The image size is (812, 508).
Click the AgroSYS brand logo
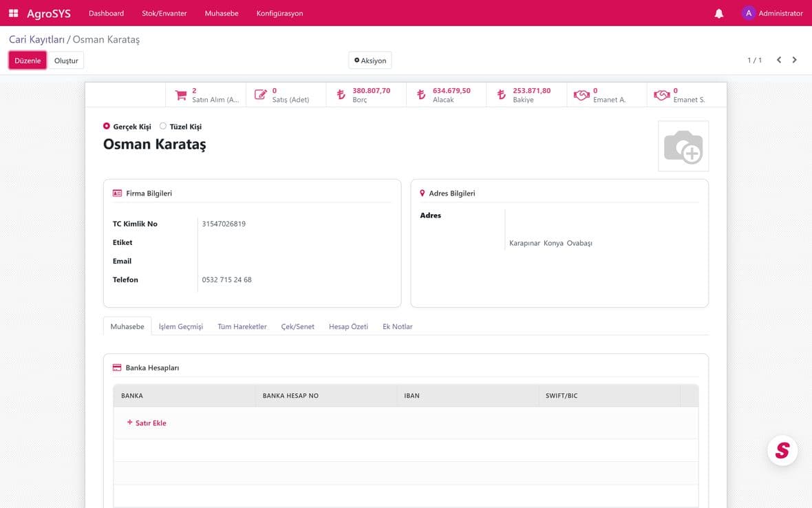(x=49, y=14)
